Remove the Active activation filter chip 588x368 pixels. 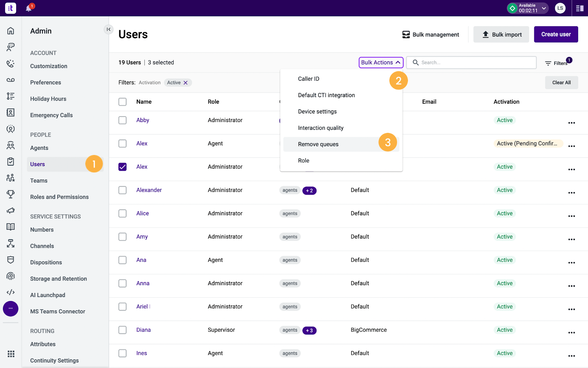(x=186, y=82)
